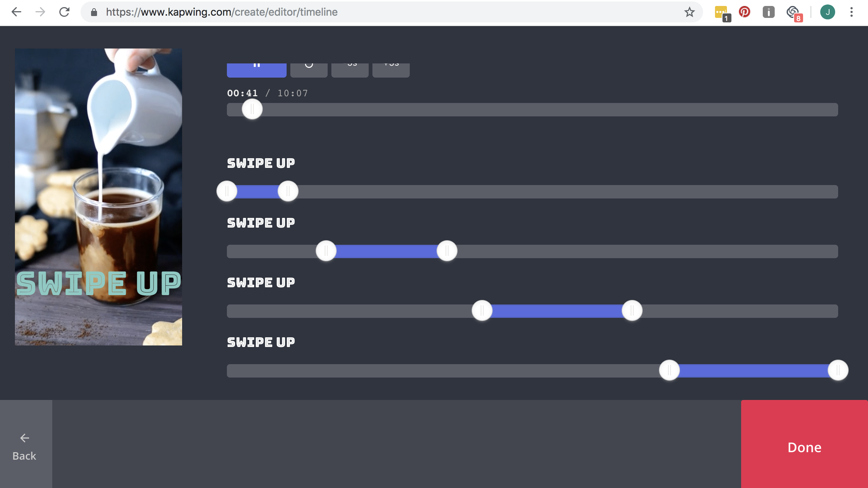Viewport: 868px width, 488px height.
Task: Reload the page
Action: tap(64, 12)
